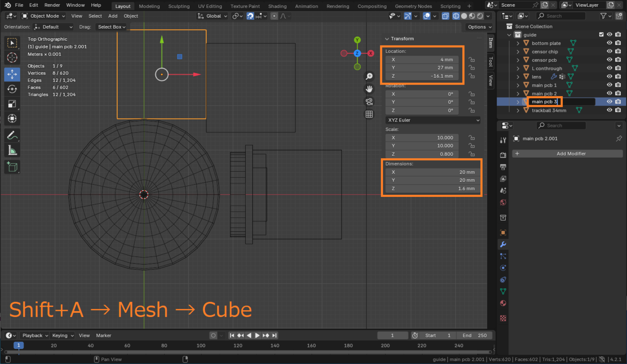Open the Orientation Default dropdown

point(53,27)
